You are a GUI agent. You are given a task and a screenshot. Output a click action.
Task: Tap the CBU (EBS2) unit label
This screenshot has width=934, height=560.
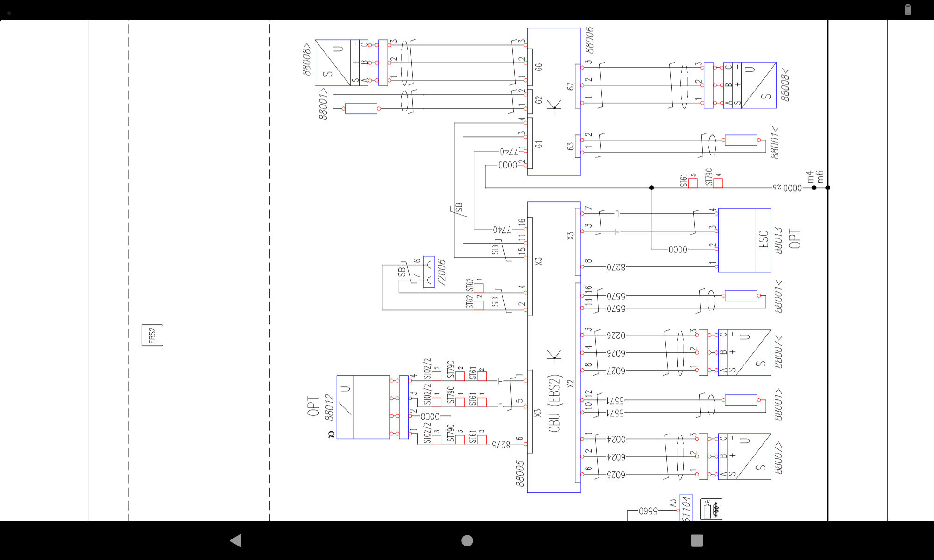[x=554, y=404]
